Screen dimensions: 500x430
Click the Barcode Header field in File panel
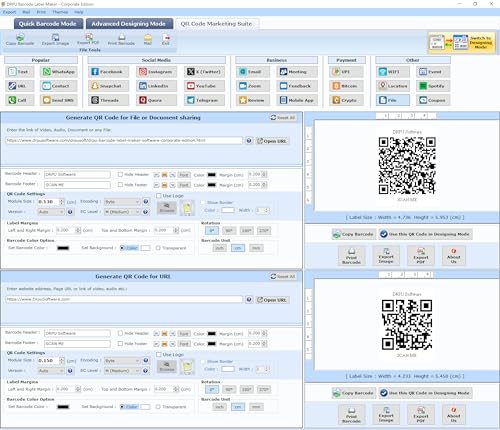pyautogui.click(x=77, y=174)
